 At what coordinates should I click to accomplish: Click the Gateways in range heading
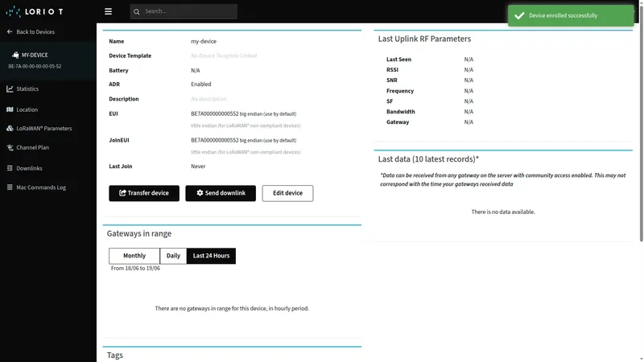[139, 233]
